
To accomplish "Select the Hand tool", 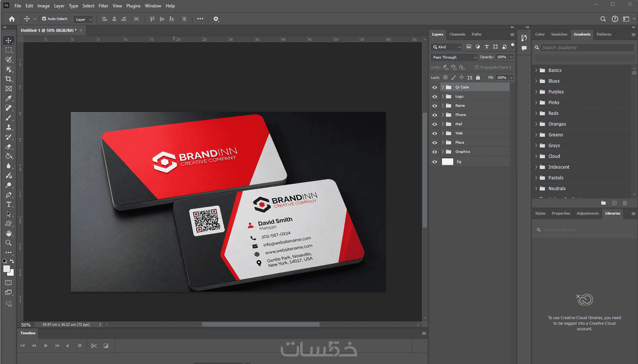I will coord(9,233).
